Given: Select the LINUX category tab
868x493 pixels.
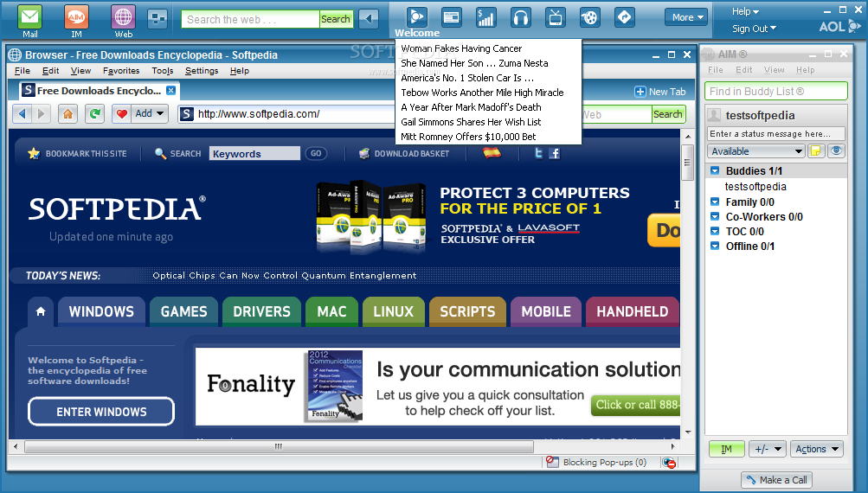Looking at the screenshot, I should click(393, 311).
